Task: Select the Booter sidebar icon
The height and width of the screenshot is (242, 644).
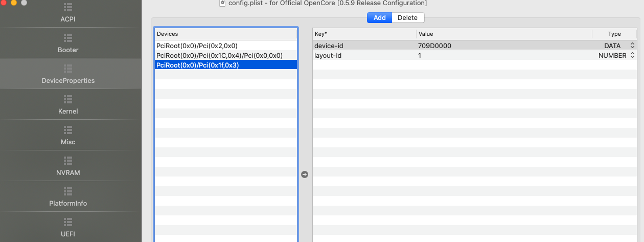Action: pos(68,38)
